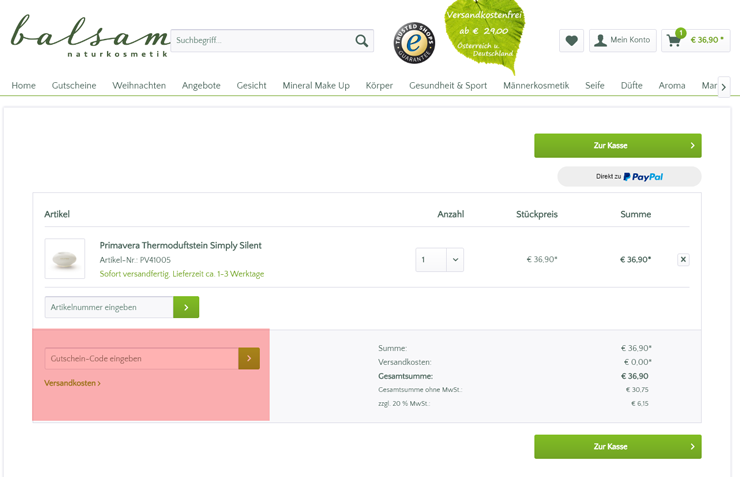Open the Körper menu item
This screenshot has height=477, width=740.
(379, 85)
